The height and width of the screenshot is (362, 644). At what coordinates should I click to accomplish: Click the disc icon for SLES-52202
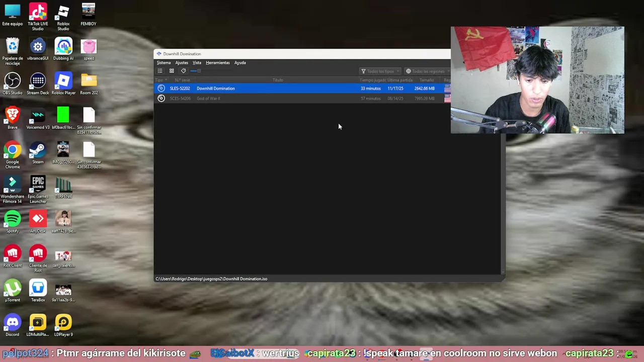pyautogui.click(x=161, y=88)
